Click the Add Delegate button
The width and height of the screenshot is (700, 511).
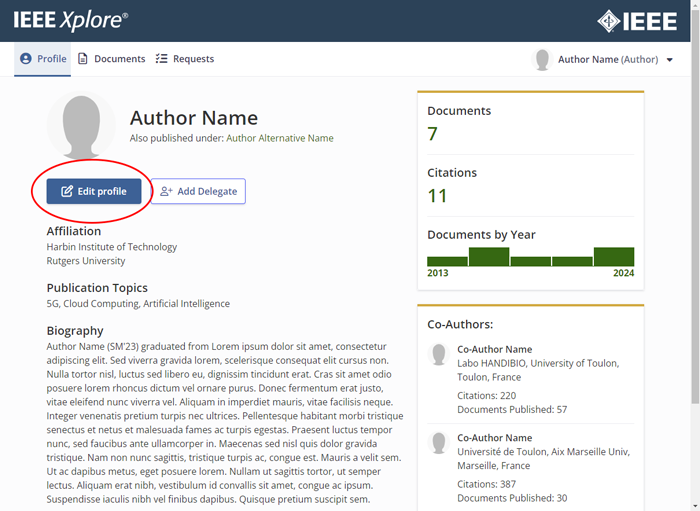tap(198, 191)
